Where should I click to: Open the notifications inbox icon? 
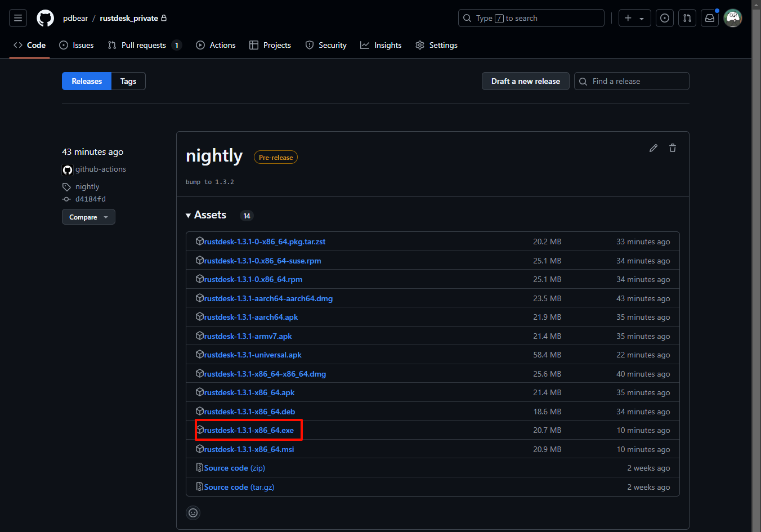click(x=710, y=18)
